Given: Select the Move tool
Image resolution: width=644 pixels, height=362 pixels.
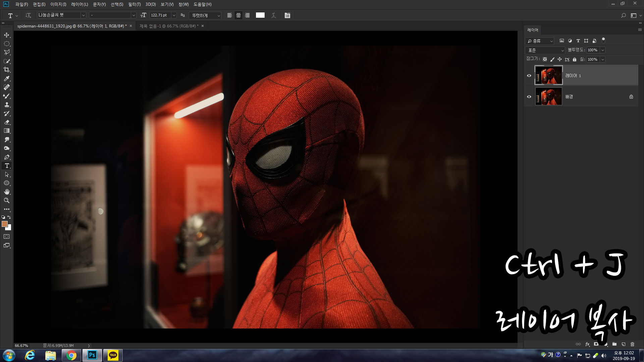Looking at the screenshot, I should point(7,35).
